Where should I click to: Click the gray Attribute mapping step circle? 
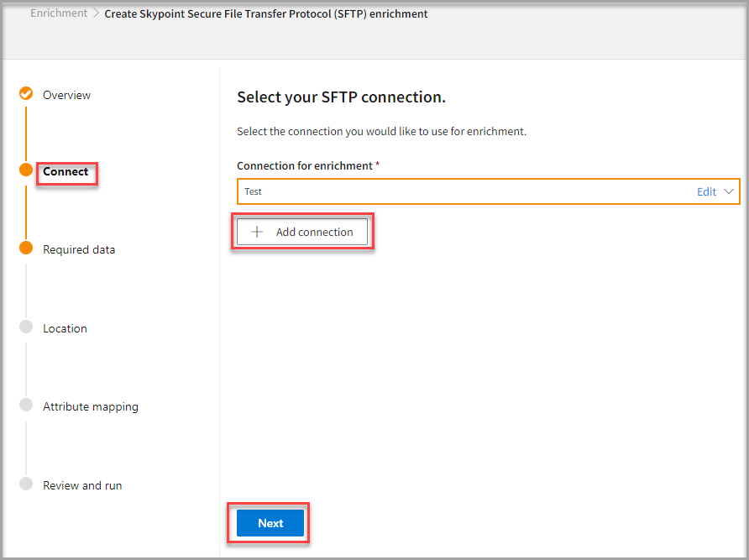click(26, 406)
